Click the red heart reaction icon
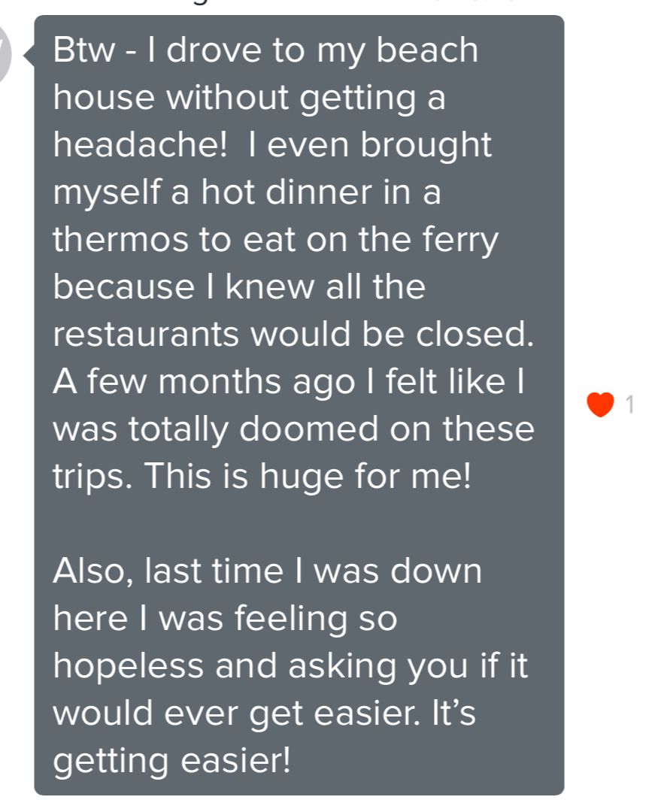Viewport: 658px width, 812px height. coord(600,405)
